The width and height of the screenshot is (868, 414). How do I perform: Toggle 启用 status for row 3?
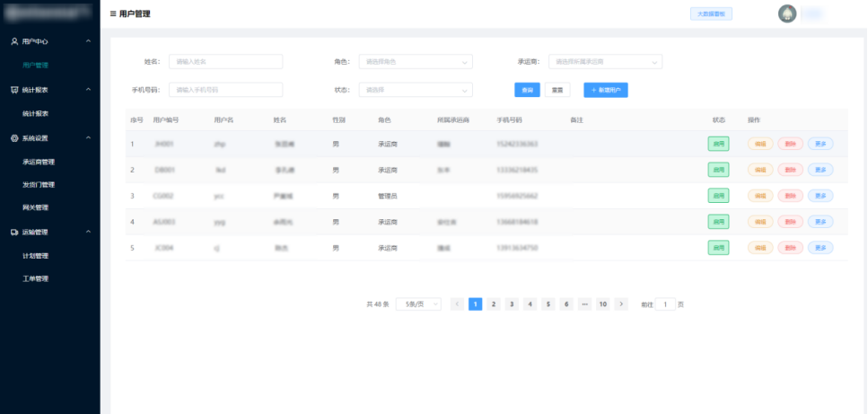718,196
